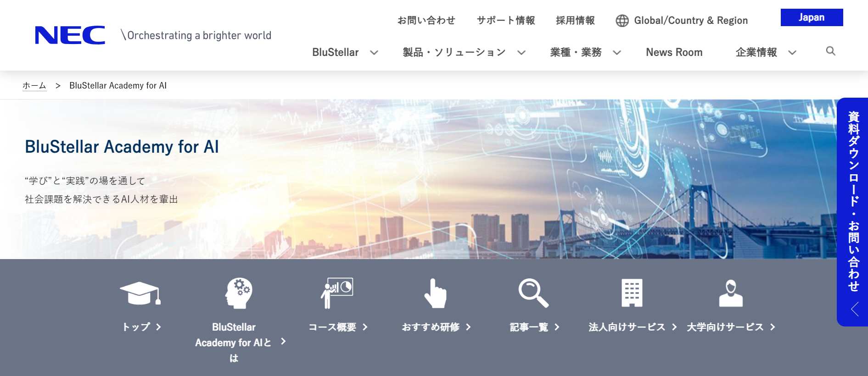Click the presentation board コース概要 icon
This screenshot has width=868, height=376.
[337, 293]
